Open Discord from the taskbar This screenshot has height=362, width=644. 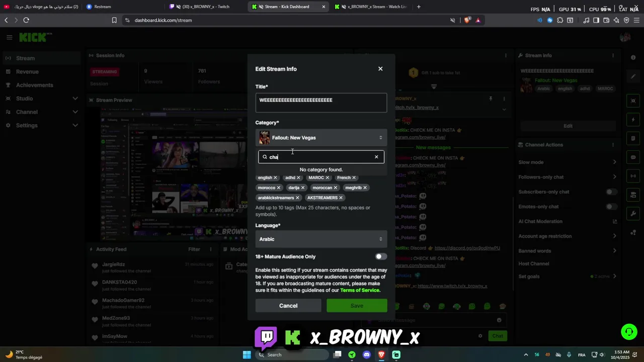(366, 354)
